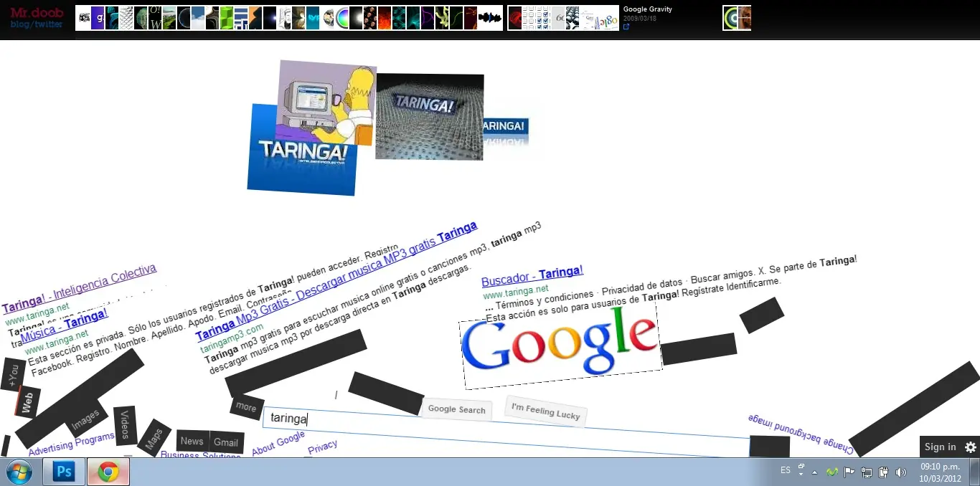The height and width of the screenshot is (486, 980).
Task: Open the blog/twitter link under Mr.doob
Action: pyautogui.click(x=37, y=24)
